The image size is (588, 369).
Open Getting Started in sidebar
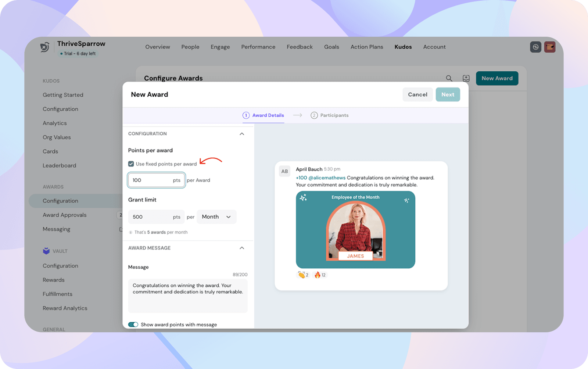point(63,95)
